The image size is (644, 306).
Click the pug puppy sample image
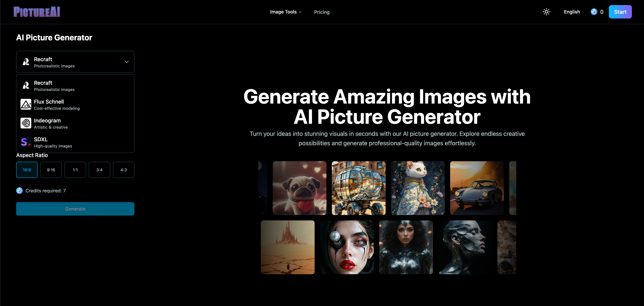coord(299,188)
